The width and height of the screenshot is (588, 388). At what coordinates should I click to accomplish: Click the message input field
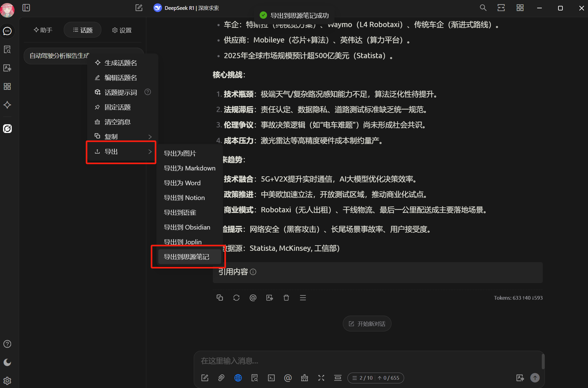tap(367, 361)
